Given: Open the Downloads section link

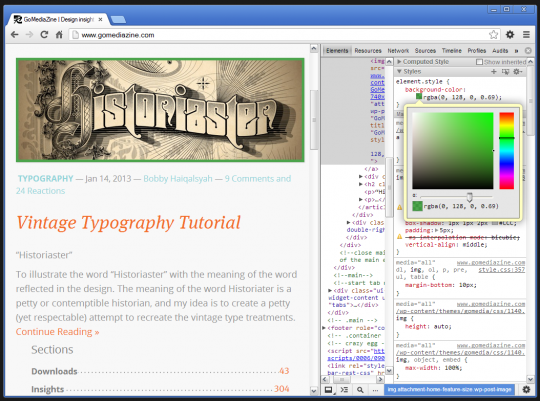Looking at the screenshot, I should point(54,371).
